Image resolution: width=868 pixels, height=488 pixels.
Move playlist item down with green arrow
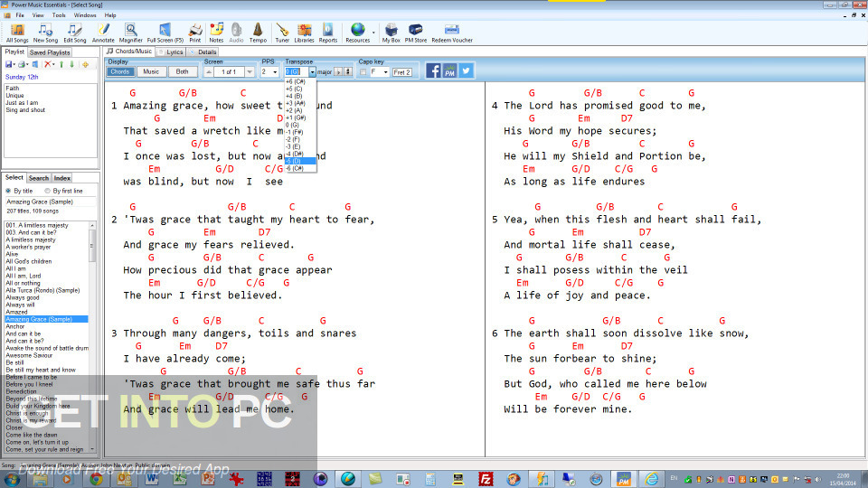pyautogui.click(x=72, y=65)
